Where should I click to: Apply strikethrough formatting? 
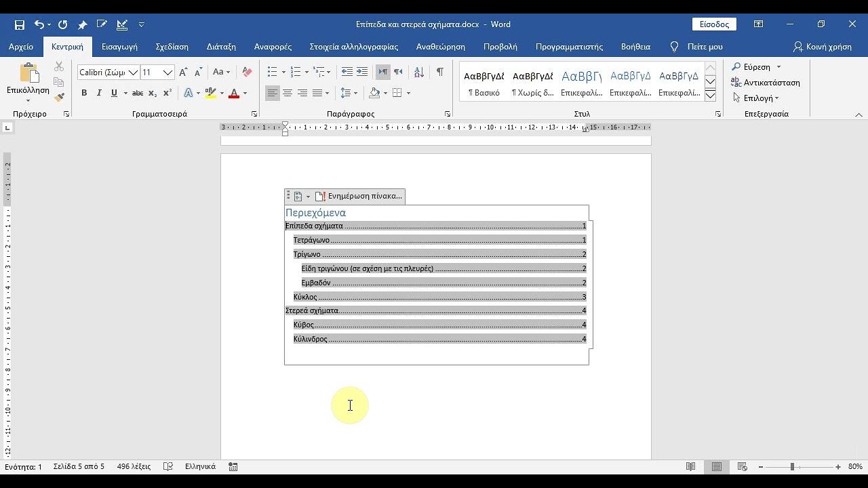[x=138, y=93]
